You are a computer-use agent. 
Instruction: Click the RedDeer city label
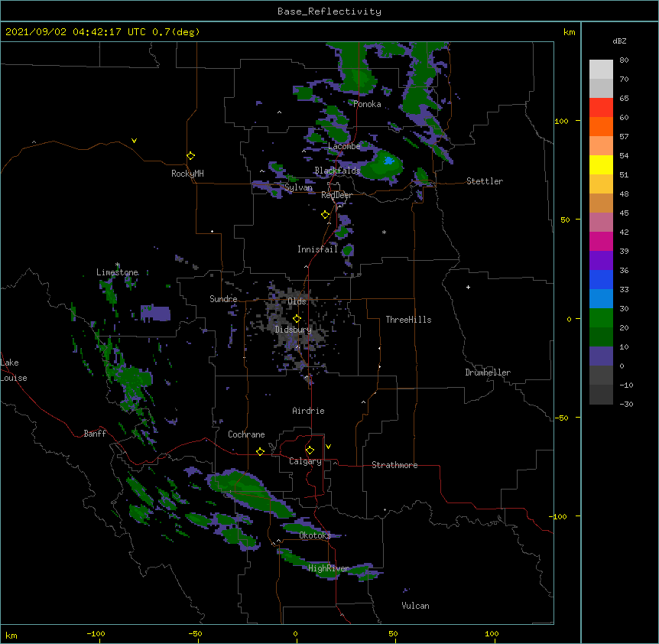tap(336, 195)
